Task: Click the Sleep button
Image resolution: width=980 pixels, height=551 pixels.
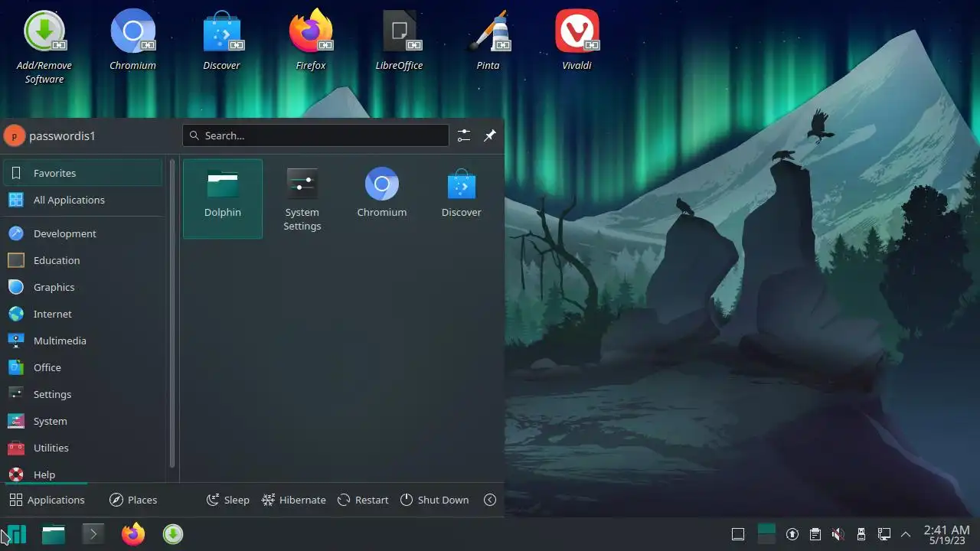Action: [228, 500]
